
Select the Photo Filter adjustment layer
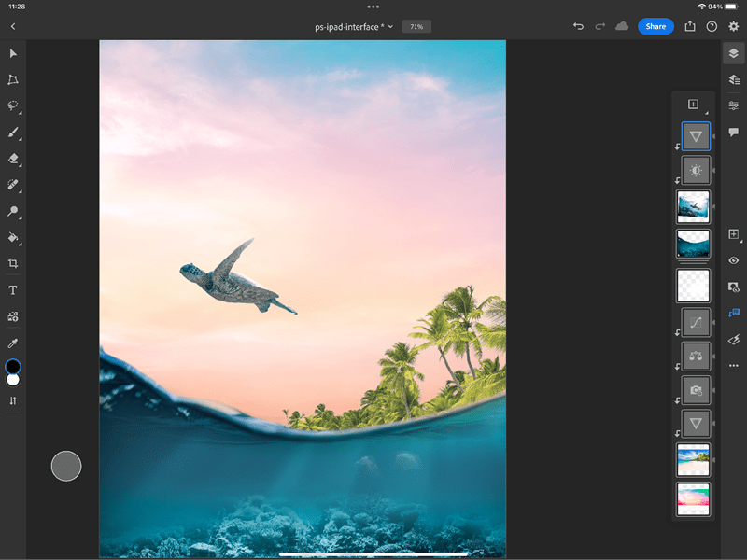[696, 390]
